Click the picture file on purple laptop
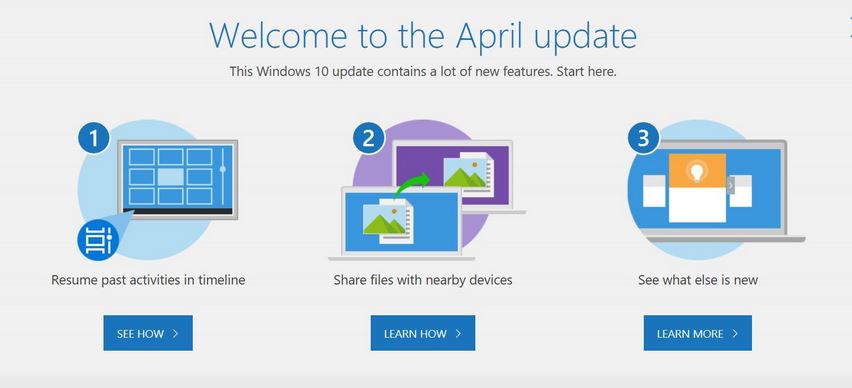 tap(468, 174)
